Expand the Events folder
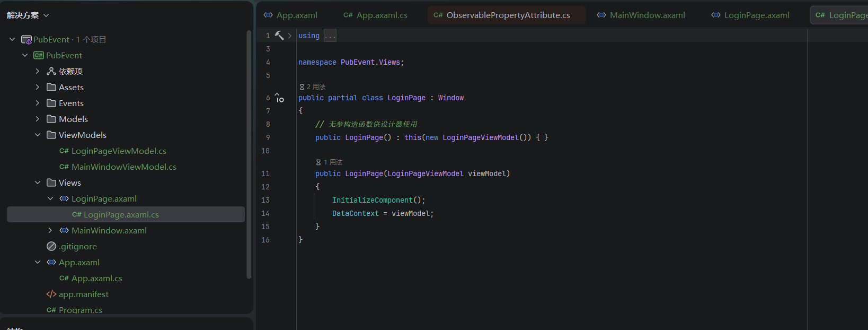The height and width of the screenshot is (330, 868). pos(38,103)
